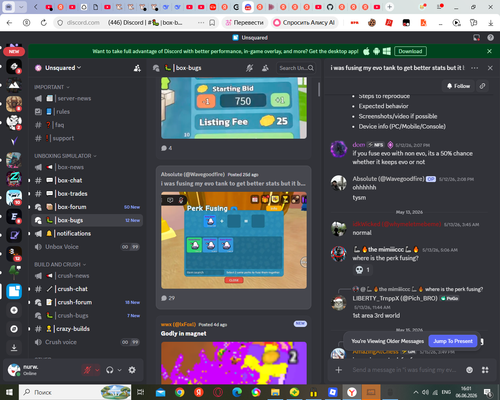This screenshot has height=400, width=500.
Task: Open the thread more options (three dots)
Action: pyautogui.click(x=475, y=68)
